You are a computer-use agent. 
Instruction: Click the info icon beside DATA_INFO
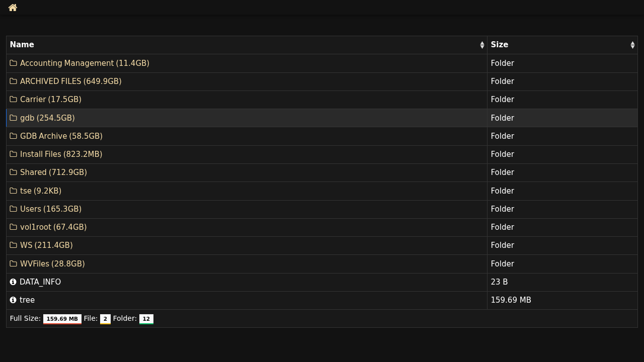[x=13, y=282]
